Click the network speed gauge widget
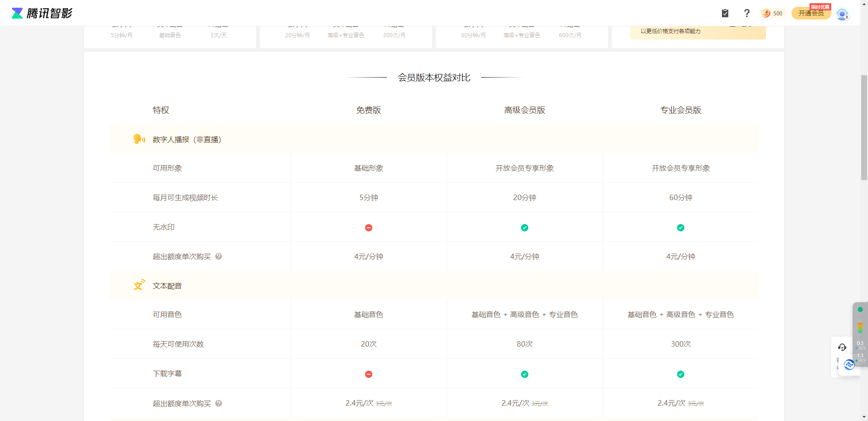Viewport: 868px width, 421px height. pos(860,327)
